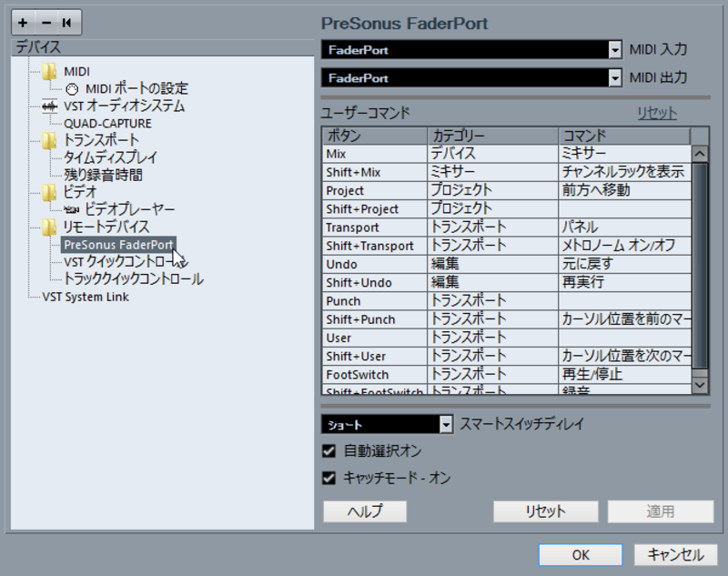This screenshot has width=728, height=576.
Task: Click the MIDI port setup connector icon
Action: (x=72, y=88)
